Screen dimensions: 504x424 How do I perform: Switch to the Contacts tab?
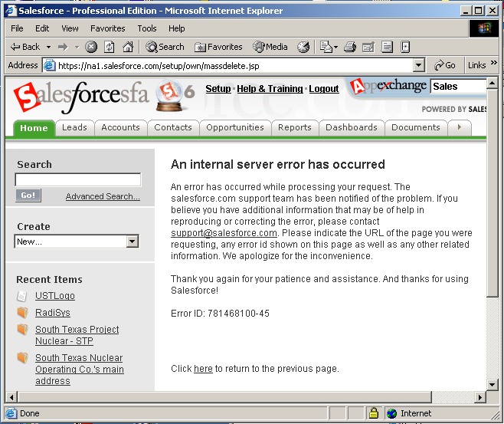click(173, 127)
